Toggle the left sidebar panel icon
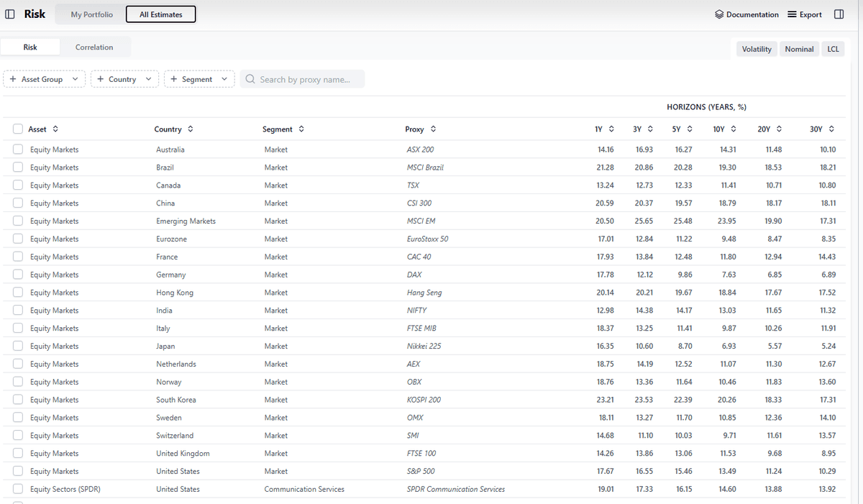 (12, 14)
